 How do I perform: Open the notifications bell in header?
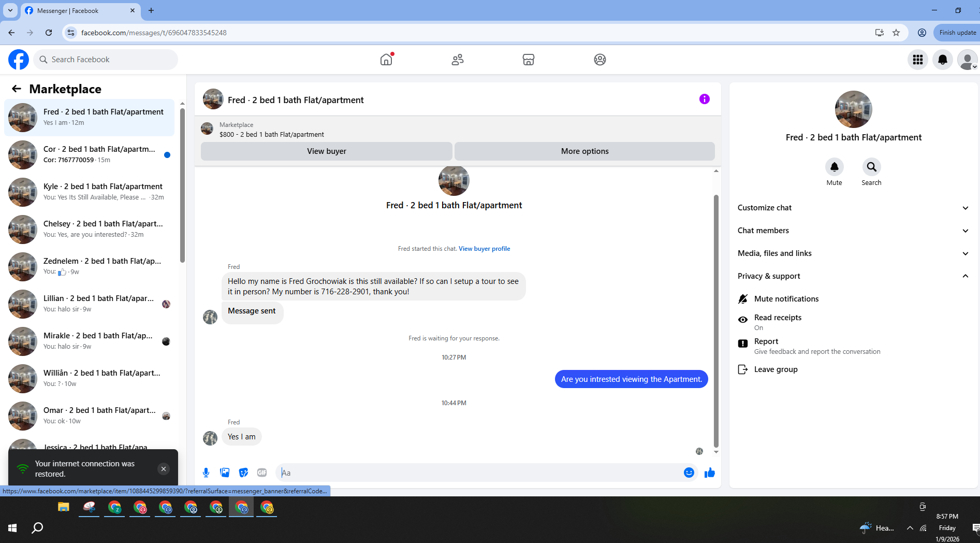[943, 60]
